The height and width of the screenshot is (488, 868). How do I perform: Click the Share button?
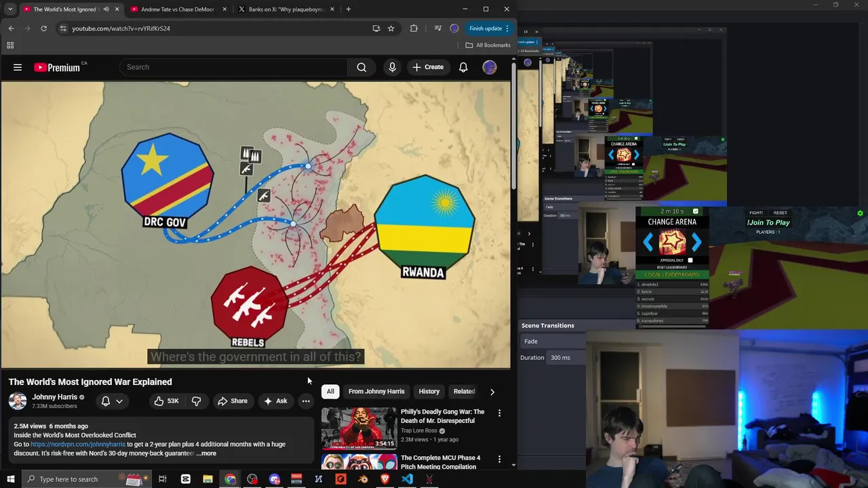point(232,401)
